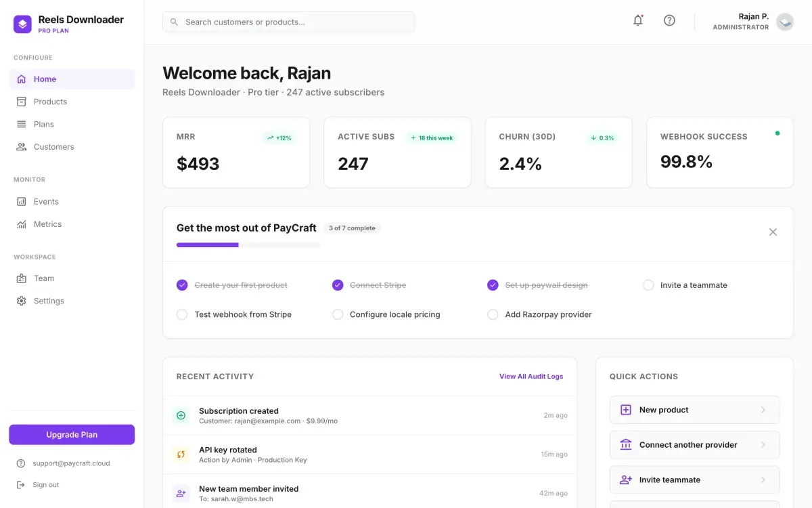Click the Sign out icon in sidebar

pyautogui.click(x=20, y=485)
